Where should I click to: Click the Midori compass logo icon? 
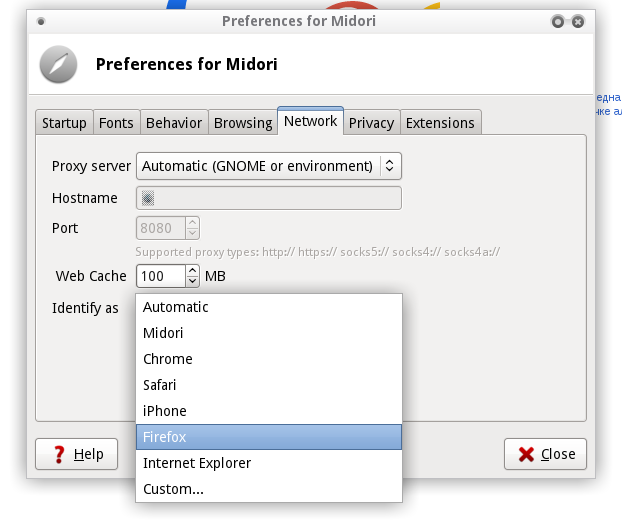point(58,65)
